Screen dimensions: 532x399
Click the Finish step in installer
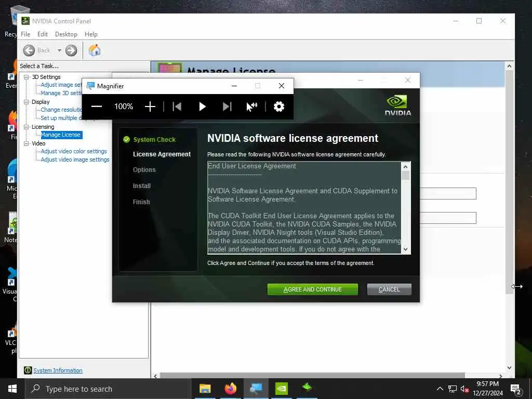coord(141,202)
